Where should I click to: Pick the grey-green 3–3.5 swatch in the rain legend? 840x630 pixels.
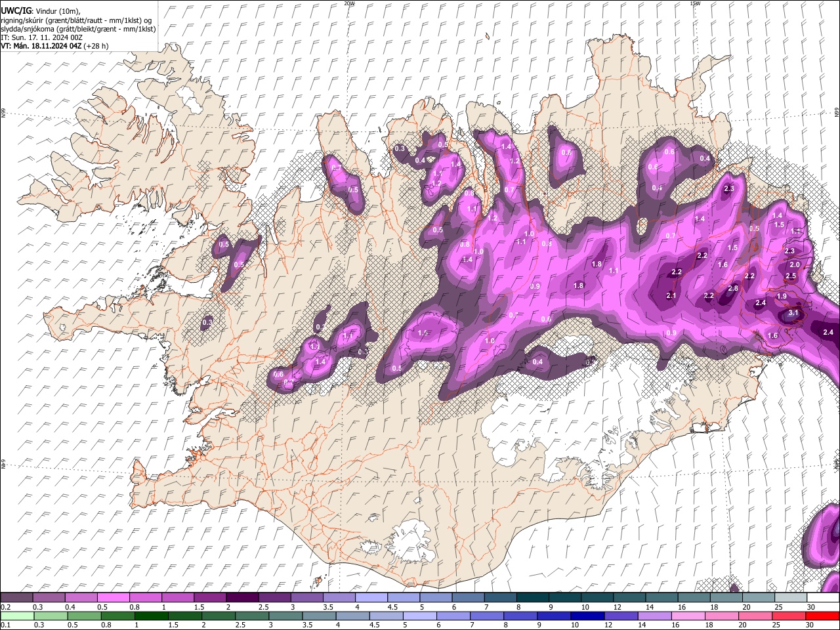point(286,616)
